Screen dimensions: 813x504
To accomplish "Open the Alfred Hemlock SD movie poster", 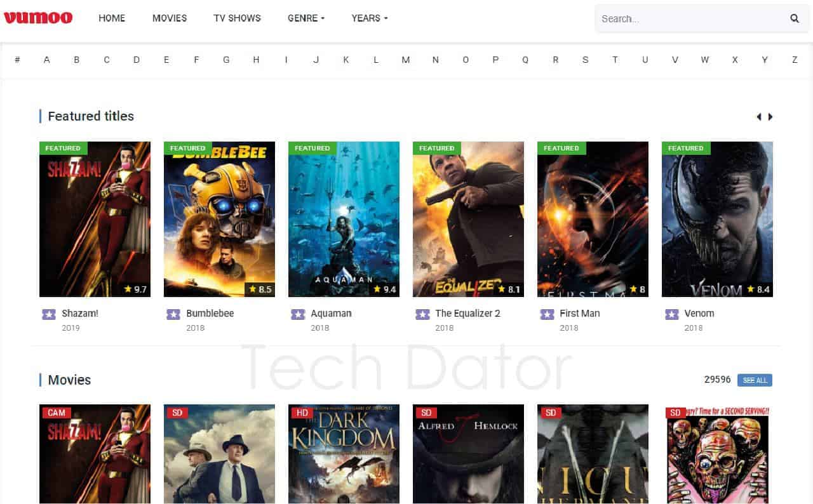I will point(468,454).
